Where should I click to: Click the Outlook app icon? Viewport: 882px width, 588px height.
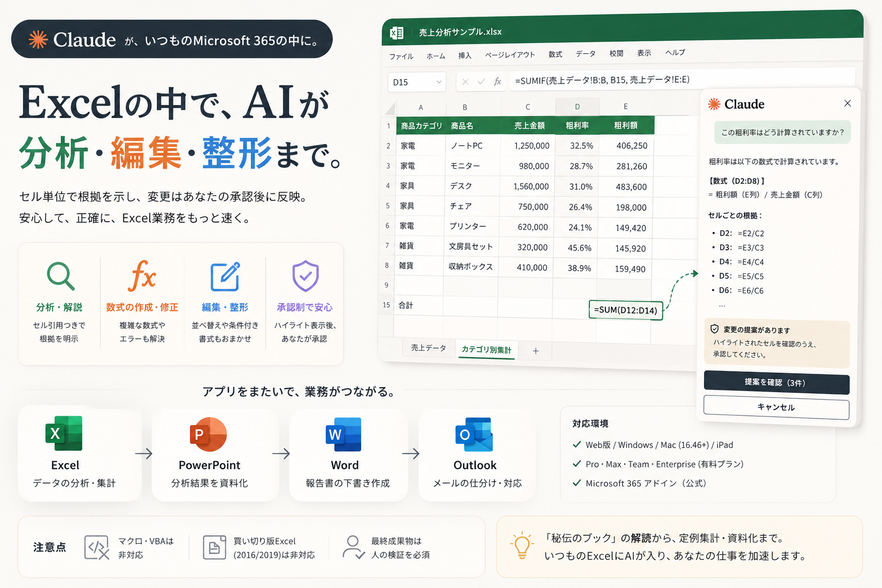click(474, 434)
